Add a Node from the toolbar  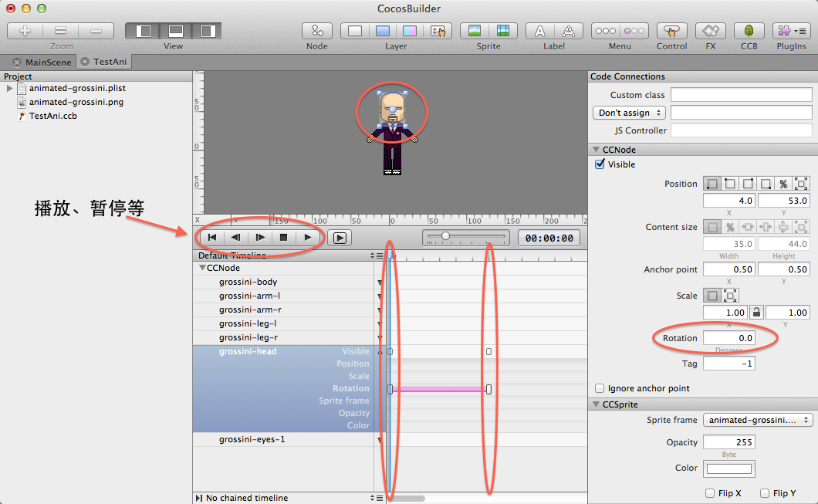[x=316, y=32]
